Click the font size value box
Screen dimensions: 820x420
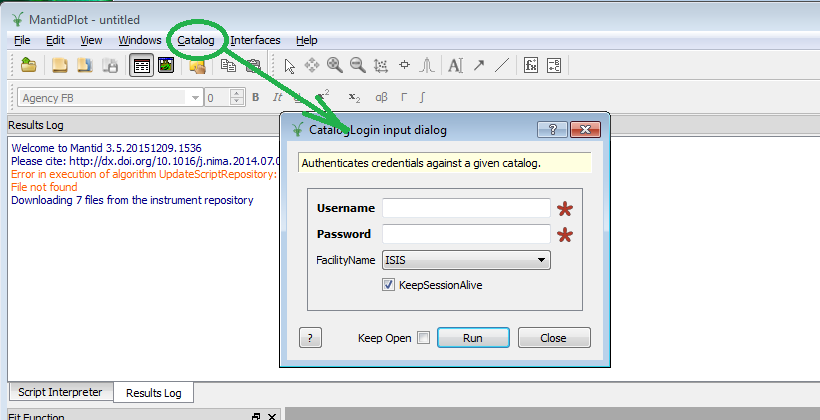[218, 98]
